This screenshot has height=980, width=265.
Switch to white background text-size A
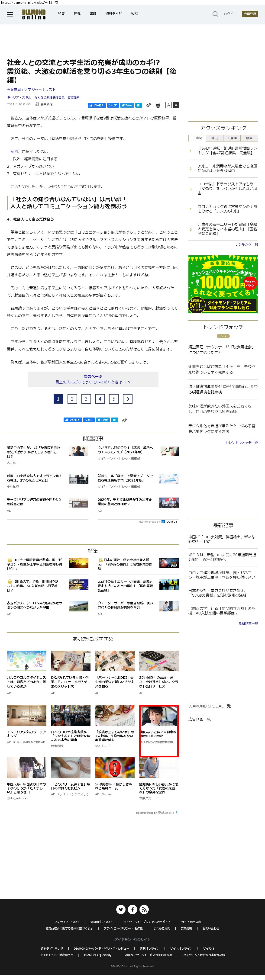(168, 105)
